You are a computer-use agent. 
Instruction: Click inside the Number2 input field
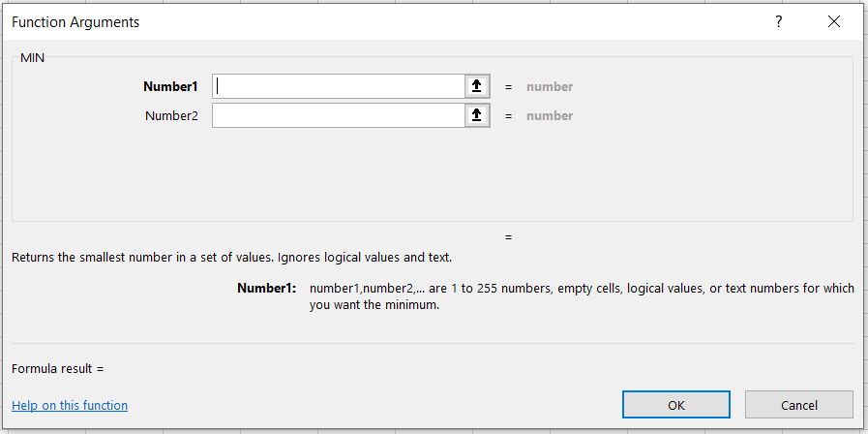(339, 115)
